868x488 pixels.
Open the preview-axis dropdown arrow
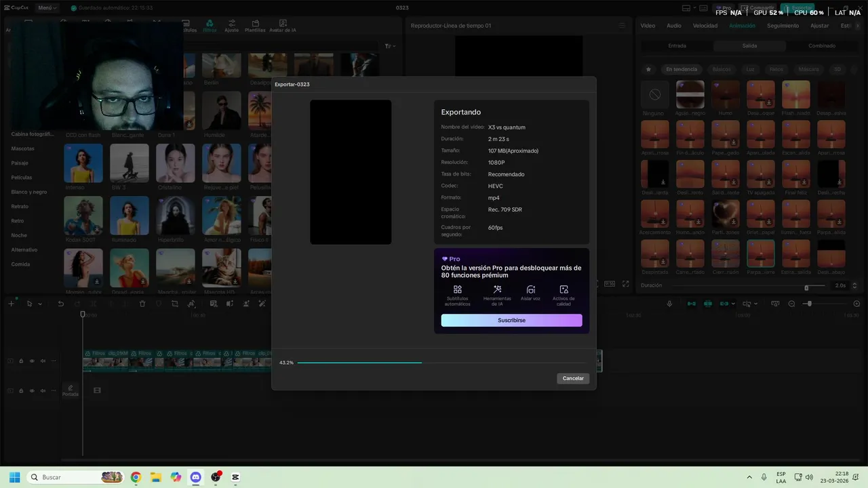point(757,304)
